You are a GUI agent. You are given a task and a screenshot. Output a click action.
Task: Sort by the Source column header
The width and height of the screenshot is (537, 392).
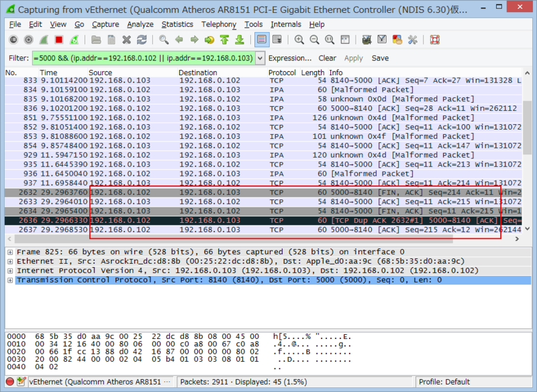point(132,72)
